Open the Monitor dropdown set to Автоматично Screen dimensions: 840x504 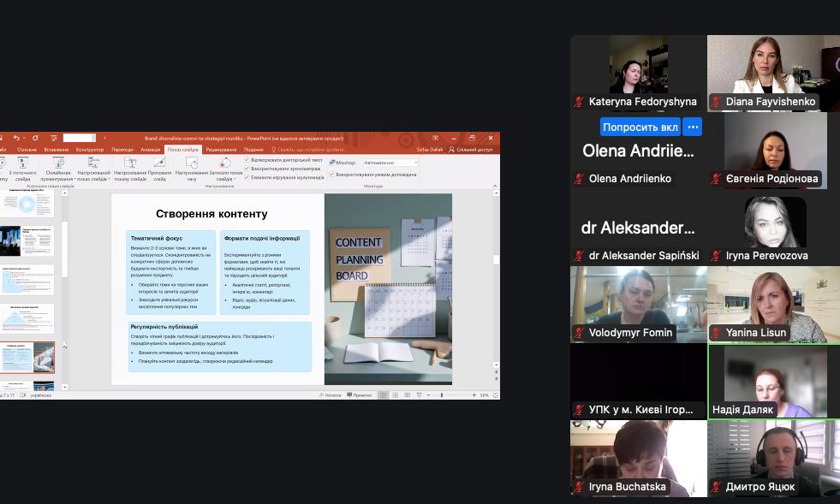coord(390,163)
